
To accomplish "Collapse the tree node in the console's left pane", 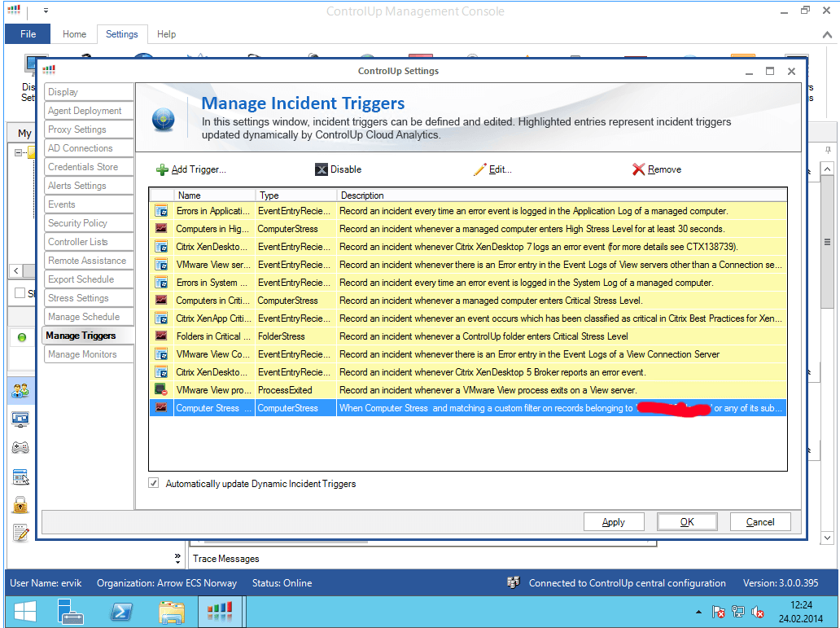I will pyautogui.click(x=18, y=153).
